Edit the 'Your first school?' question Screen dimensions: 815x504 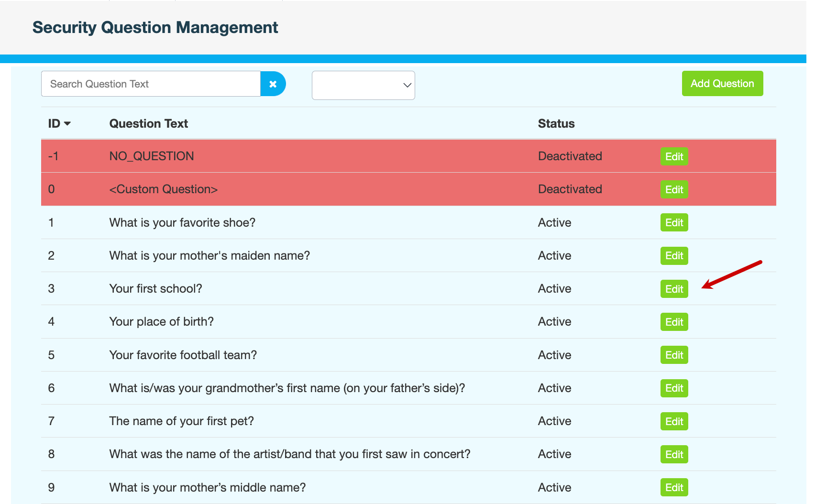674,289
